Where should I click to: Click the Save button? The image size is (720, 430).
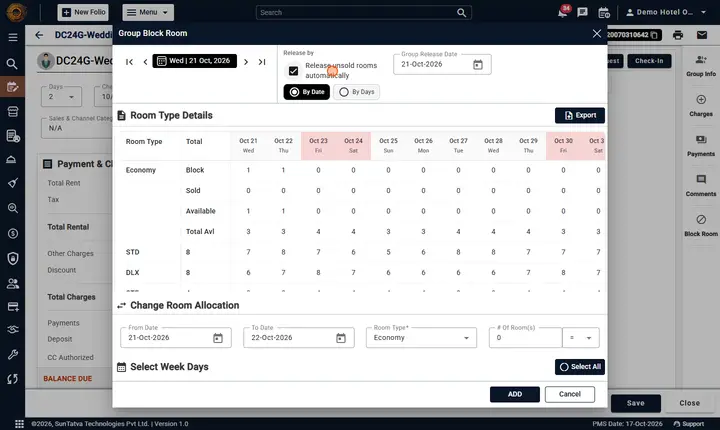coord(636,403)
